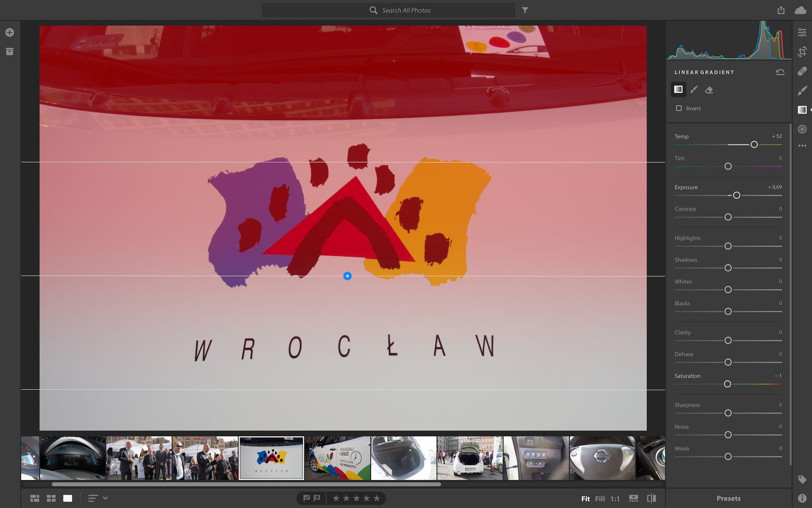Select the Radial Gradient tool

(x=802, y=129)
